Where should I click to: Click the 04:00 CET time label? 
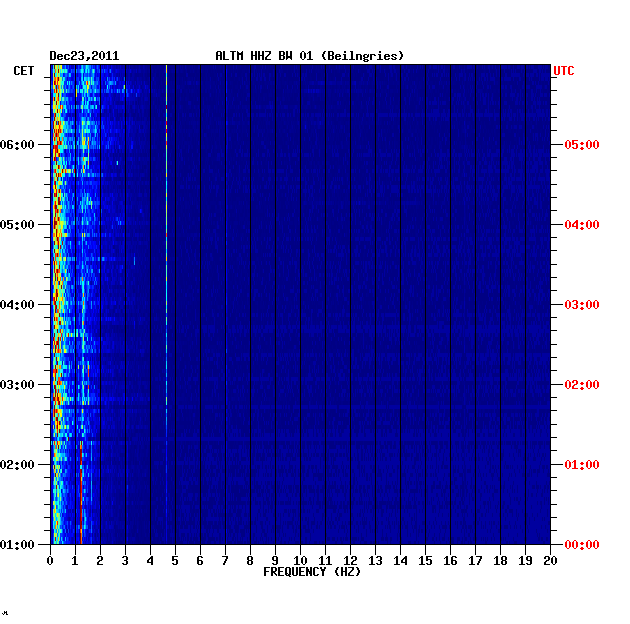click(17, 305)
